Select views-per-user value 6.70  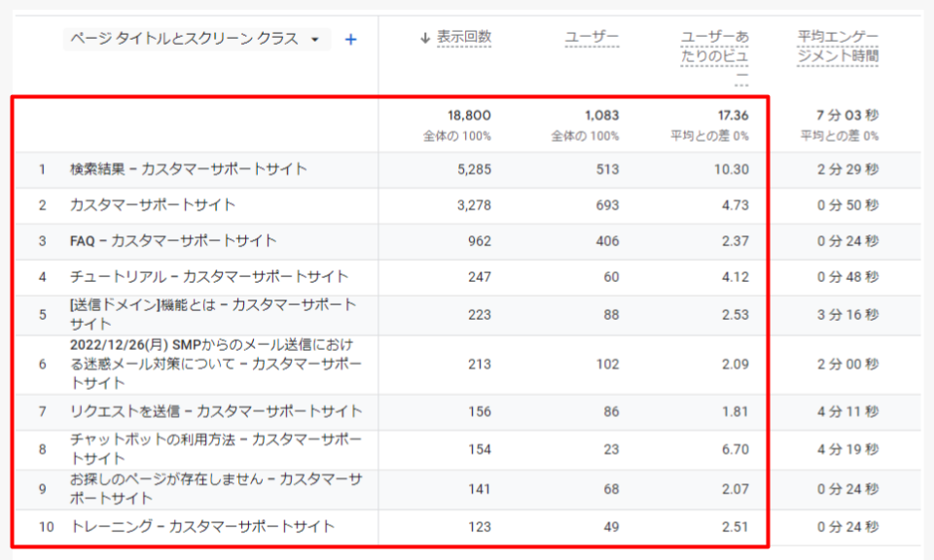pos(736,449)
